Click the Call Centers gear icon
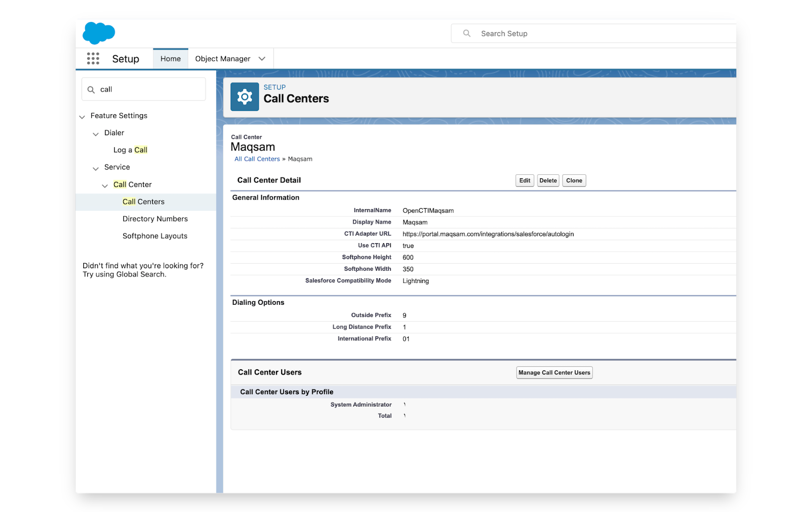Viewport: 812px width, 512px height. point(245,97)
